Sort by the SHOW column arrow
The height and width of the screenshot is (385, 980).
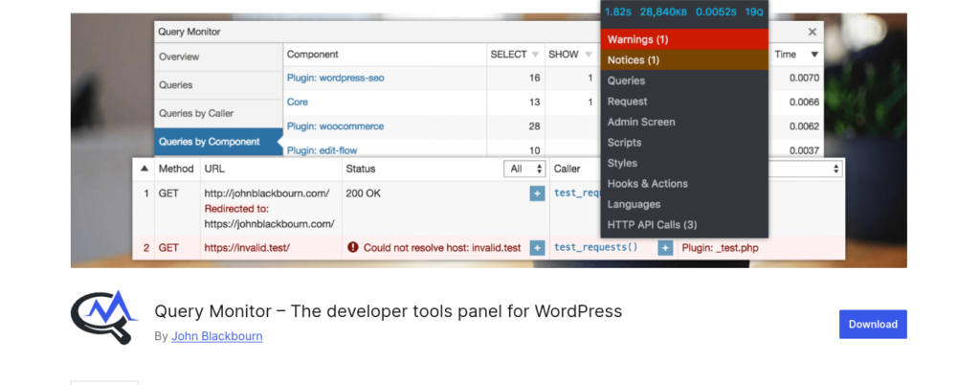coord(589,55)
